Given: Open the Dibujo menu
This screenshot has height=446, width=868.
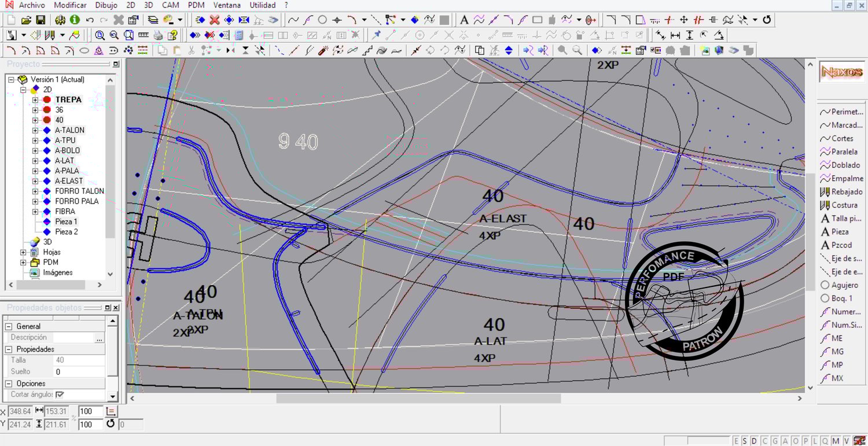Looking at the screenshot, I should (x=106, y=5).
